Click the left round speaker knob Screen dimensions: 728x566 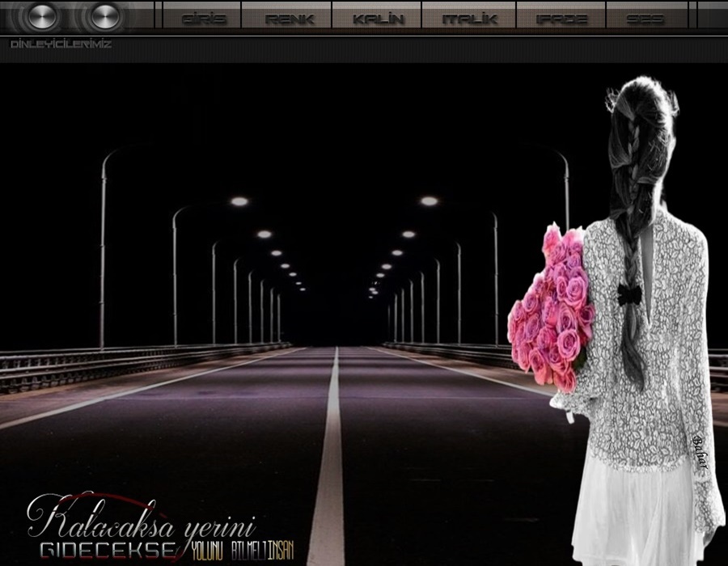point(38,16)
